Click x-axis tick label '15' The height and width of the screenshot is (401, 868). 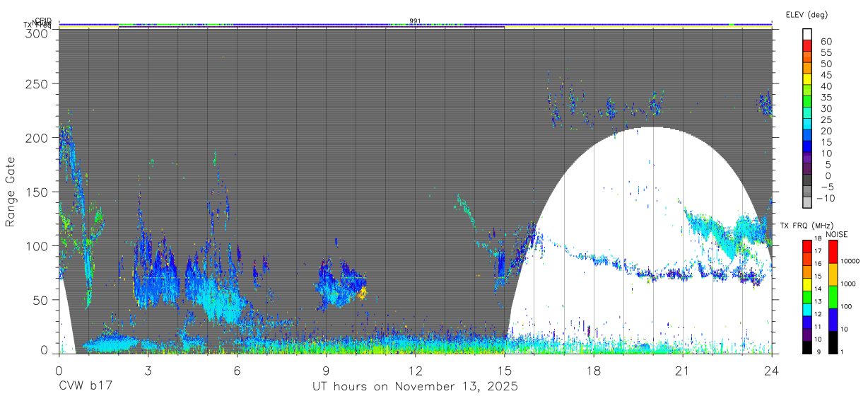(x=505, y=370)
